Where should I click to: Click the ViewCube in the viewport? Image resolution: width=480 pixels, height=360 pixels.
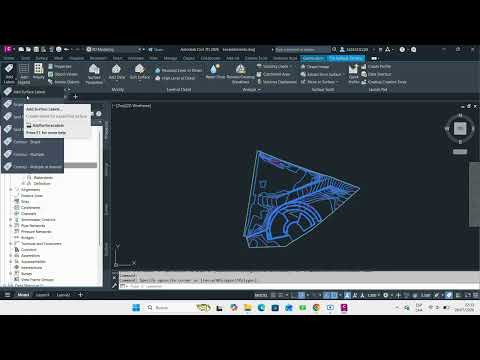click(460, 128)
